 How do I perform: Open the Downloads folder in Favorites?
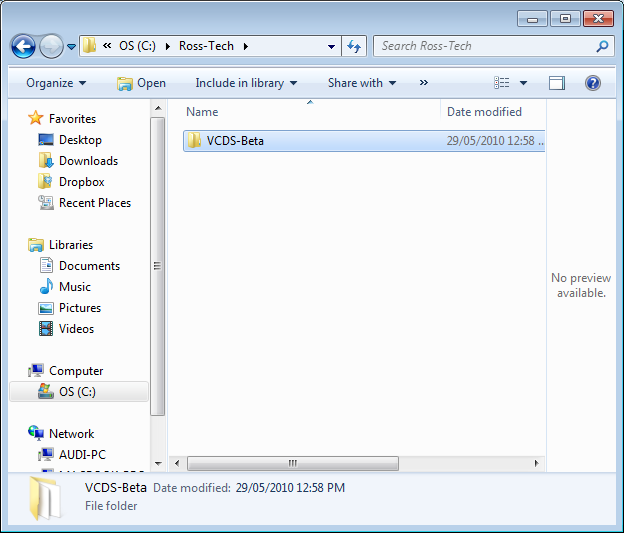[x=88, y=161]
